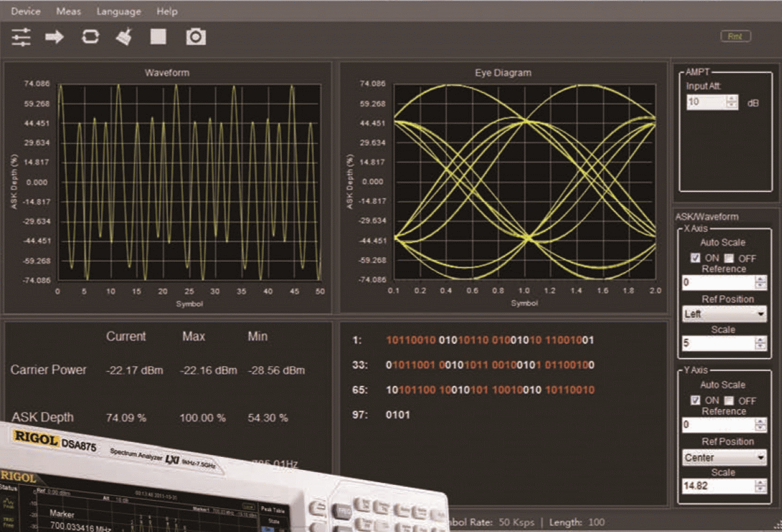Image resolution: width=782 pixels, height=532 pixels.
Task: Click the Rmt remote indicator
Action: [x=735, y=36]
